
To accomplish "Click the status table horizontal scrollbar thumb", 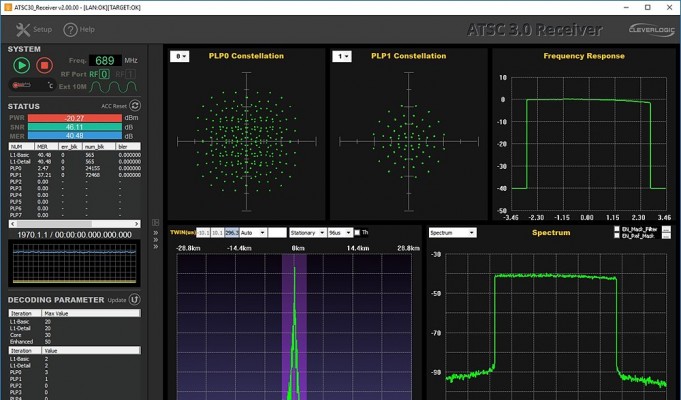I will click(54, 224).
